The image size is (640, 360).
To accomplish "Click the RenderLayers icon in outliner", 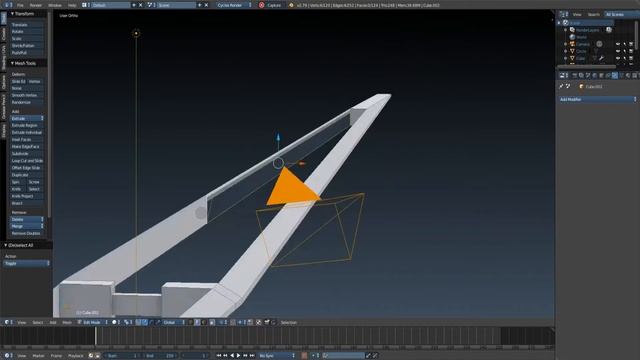I will point(572,30).
